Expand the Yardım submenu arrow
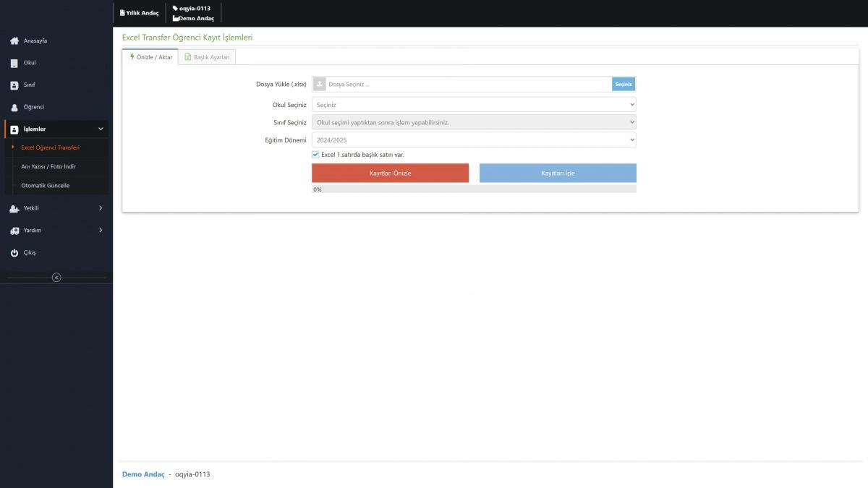 [101, 231]
